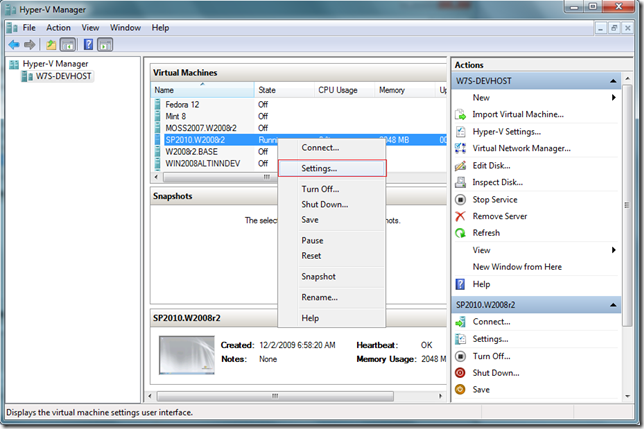The width and height of the screenshot is (644, 429).
Task: Click the Turn Off icon in Actions pane
Action: click(x=460, y=356)
